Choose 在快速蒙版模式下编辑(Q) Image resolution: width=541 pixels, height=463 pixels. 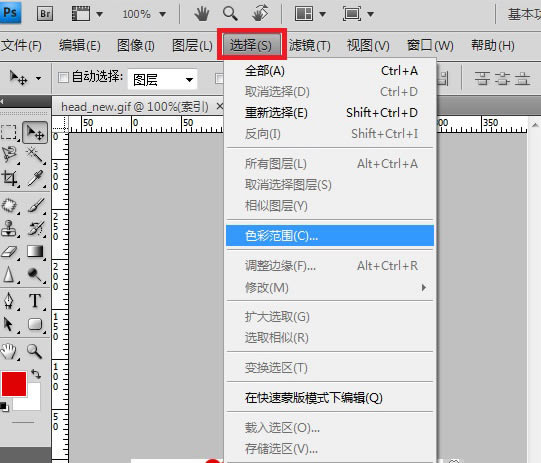(330, 398)
